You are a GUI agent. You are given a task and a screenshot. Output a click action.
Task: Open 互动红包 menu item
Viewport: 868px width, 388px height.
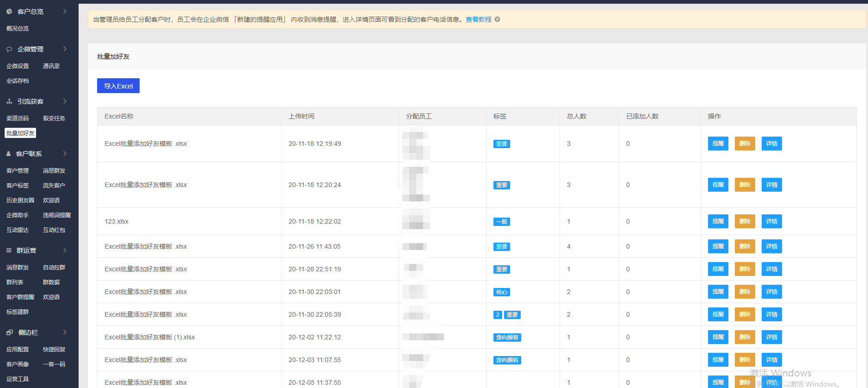coord(54,230)
